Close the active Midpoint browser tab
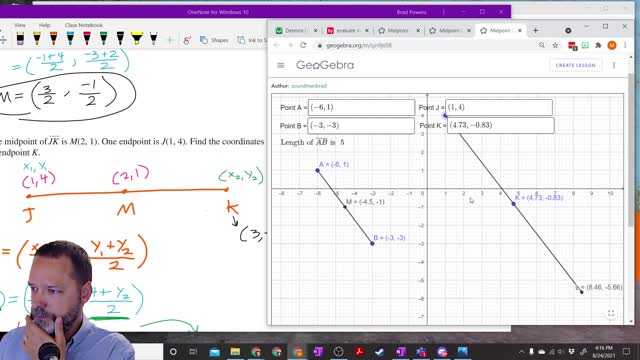Screen dimensions: 640x360 tap(520, 31)
